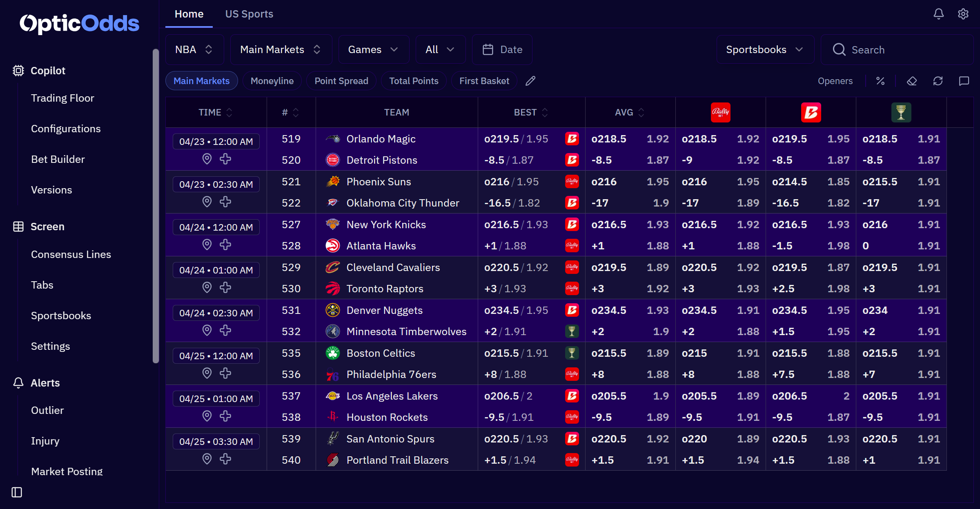Select the Moneyline market filter
This screenshot has height=509, width=980.
point(272,81)
